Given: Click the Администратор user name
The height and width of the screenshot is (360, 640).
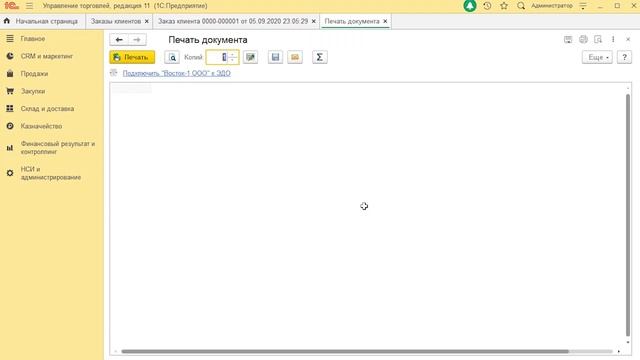Looking at the screenshot, I should click(552, 6).
